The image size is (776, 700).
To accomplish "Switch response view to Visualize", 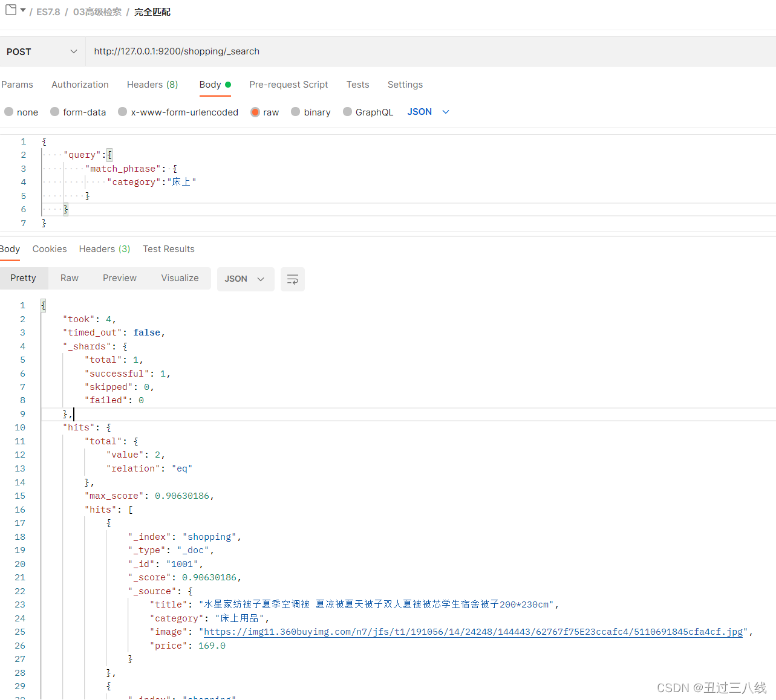I will coord(180,278).
